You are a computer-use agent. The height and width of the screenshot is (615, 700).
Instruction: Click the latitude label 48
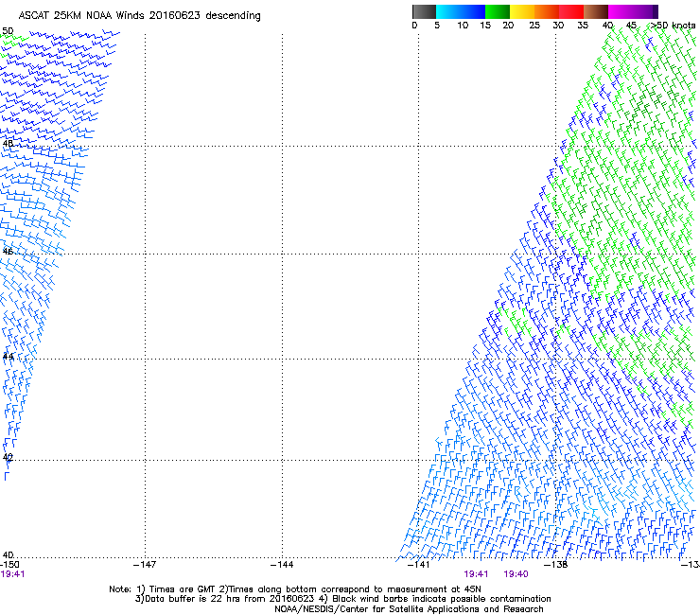[8, 144]
